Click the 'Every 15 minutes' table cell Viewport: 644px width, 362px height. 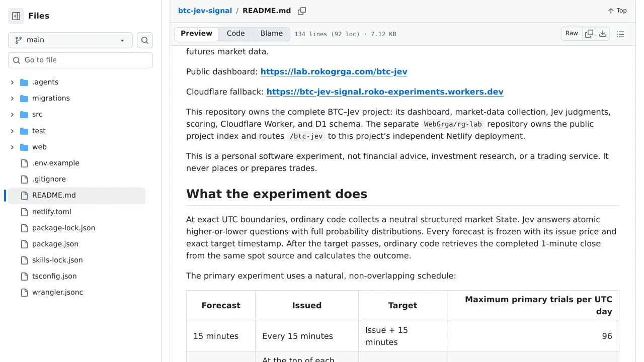point(307,336)
